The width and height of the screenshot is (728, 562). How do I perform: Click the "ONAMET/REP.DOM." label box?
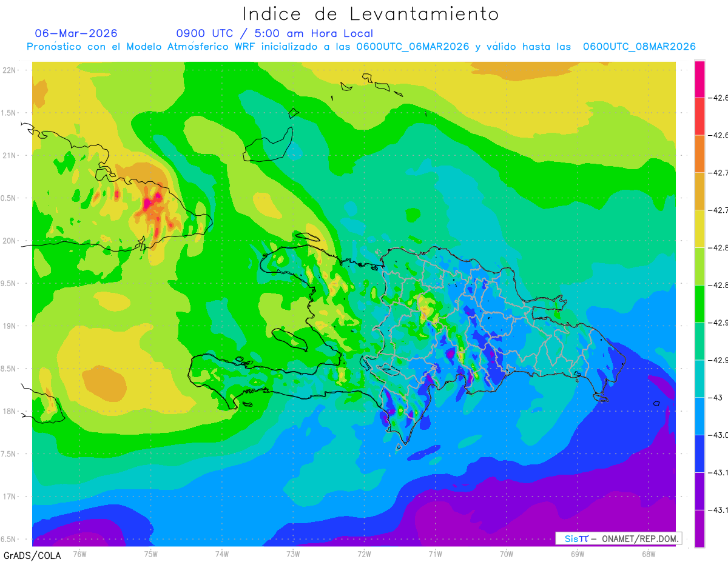tap(619, 538)
